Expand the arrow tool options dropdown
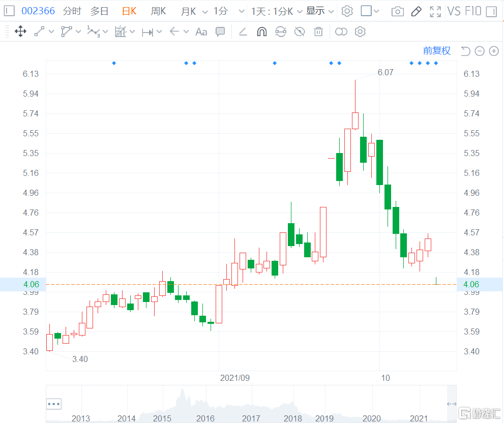The width and height of the screenshot is (504, 423). [x=186, y=32]
